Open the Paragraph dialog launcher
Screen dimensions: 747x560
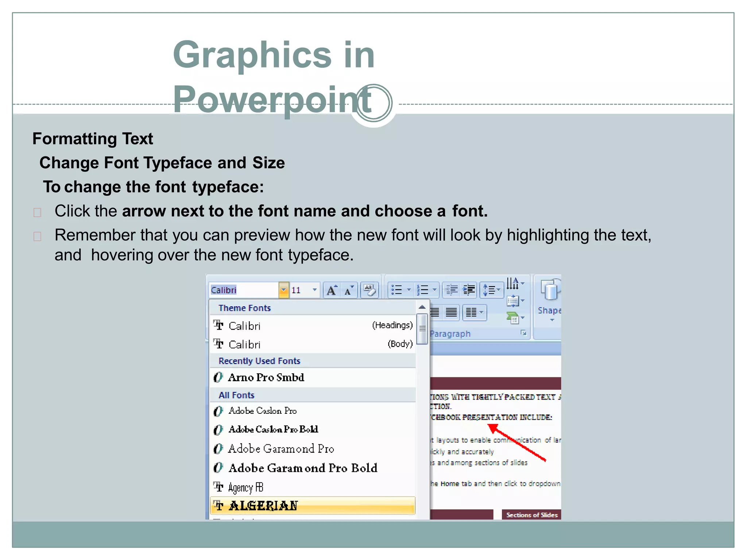524,333
